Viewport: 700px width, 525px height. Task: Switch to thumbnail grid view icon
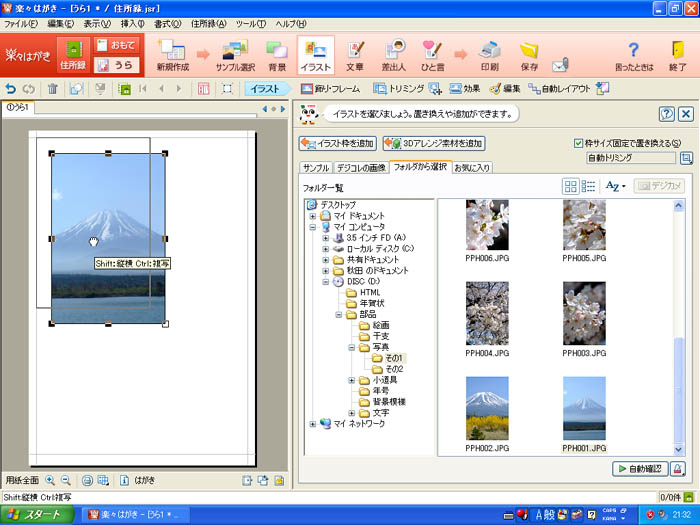pos(570,186)
